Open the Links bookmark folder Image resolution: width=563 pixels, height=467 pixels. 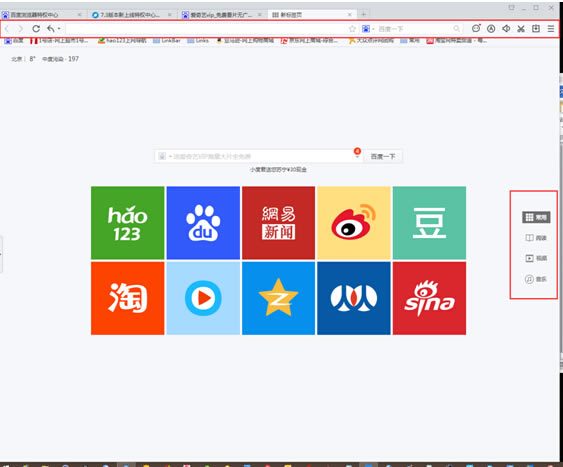tap(198, 41)
